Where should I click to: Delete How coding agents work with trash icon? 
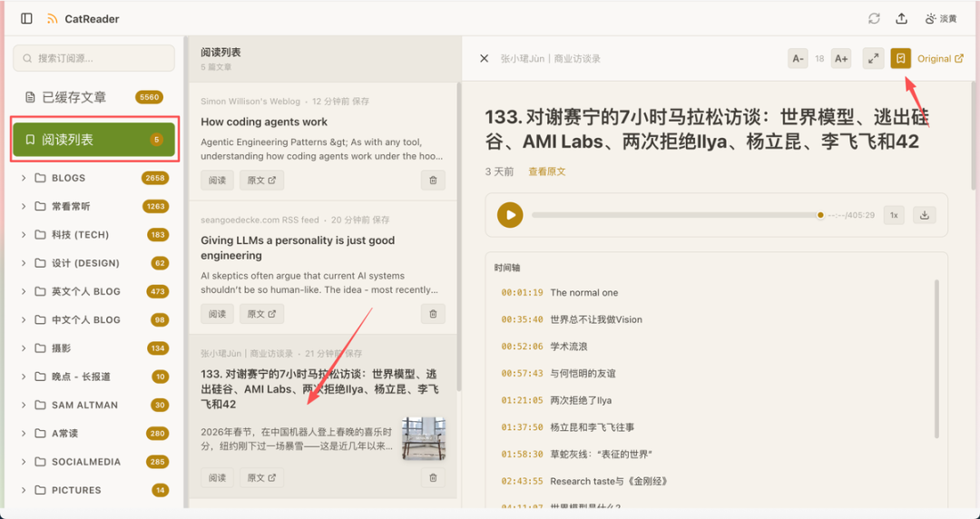click(433, 180)
